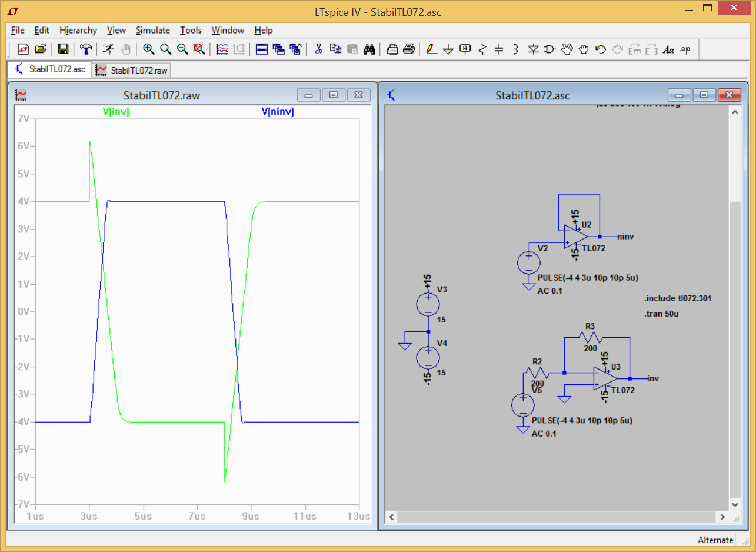Open the View menu
Screen dimensions: 756x552
pos(116,30)
